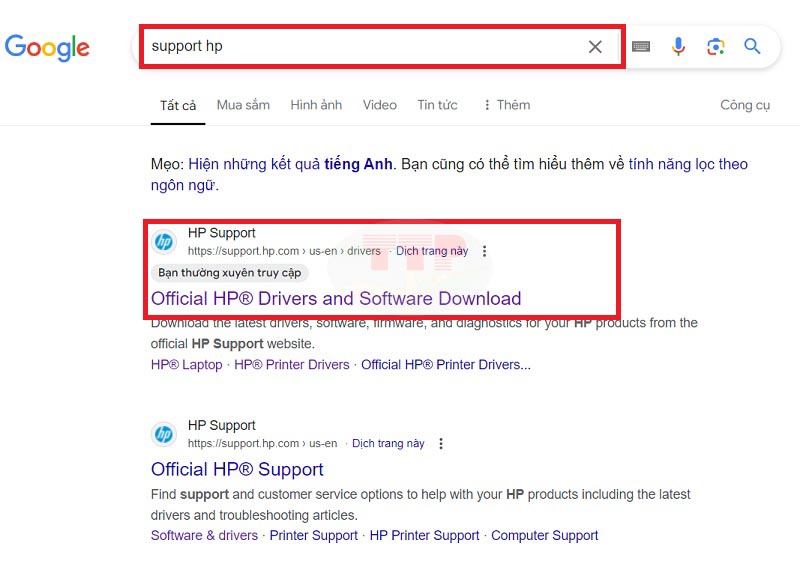The image size is (800, 576).
Task: Start a voice search with the microphone icon
Action: tap(679, 46)
